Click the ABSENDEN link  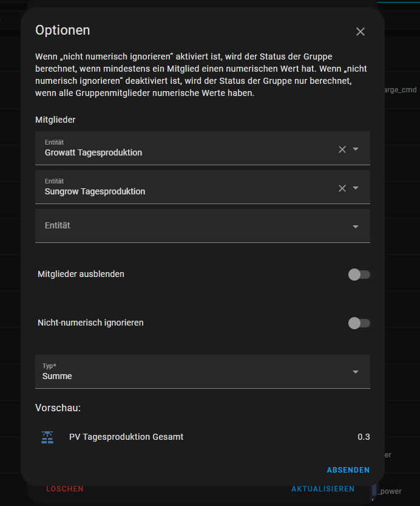coord(348,470)
